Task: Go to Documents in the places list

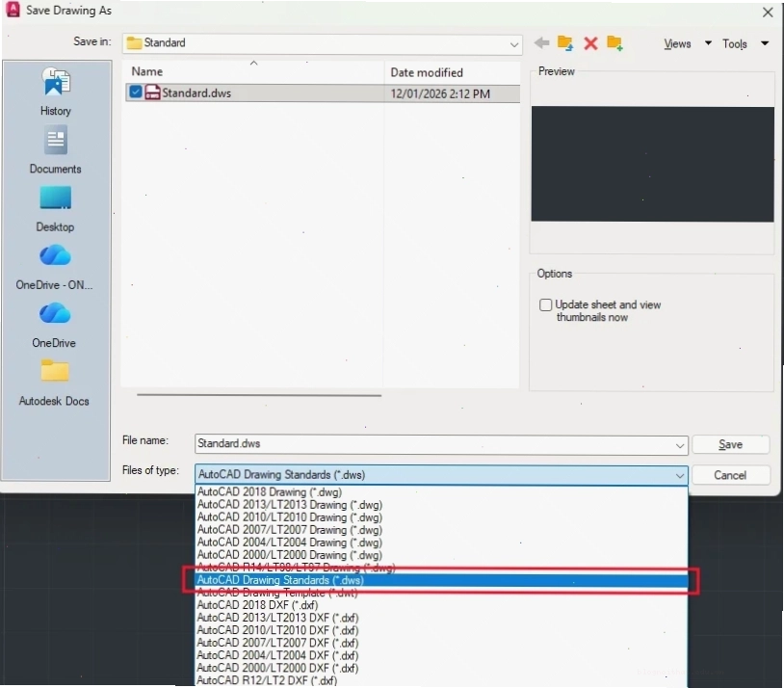Action: tap(56, 150)
